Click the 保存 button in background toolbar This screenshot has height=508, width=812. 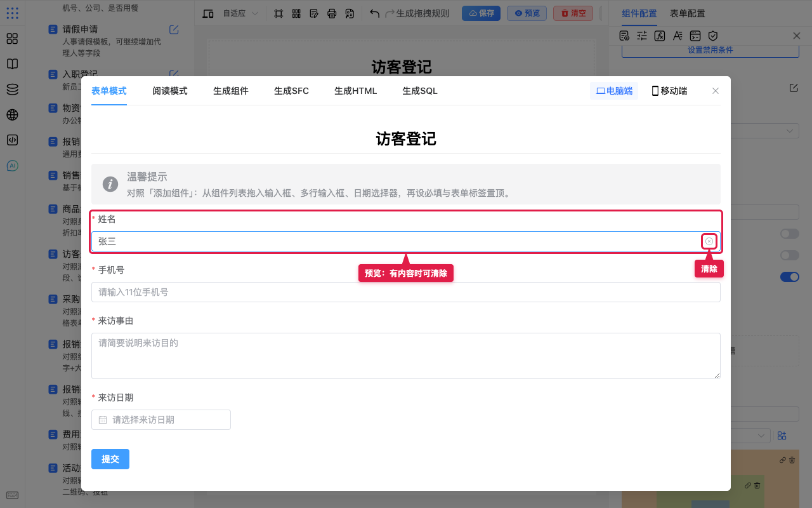coord(481,13)
